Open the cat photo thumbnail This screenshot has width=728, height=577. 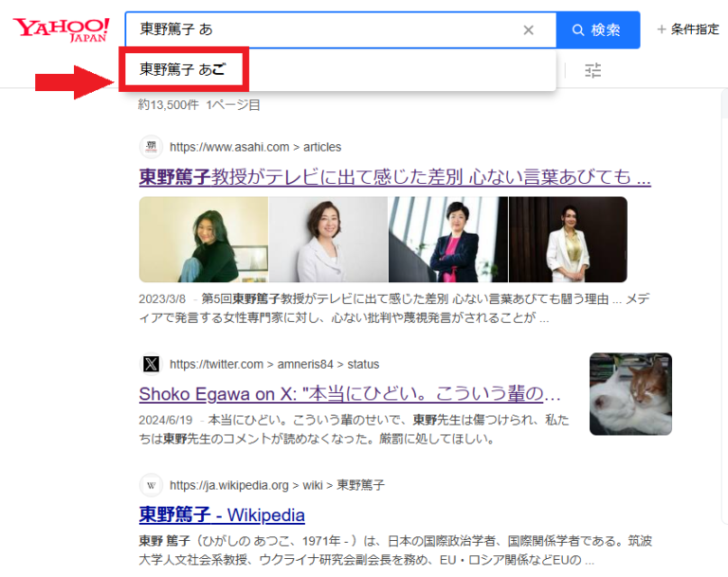tap(630, 394)
